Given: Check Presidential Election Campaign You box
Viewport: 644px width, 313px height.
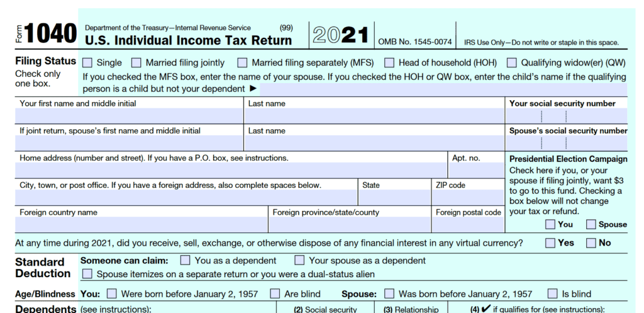Looking at the screenshot, I should (x=550, y=224).
